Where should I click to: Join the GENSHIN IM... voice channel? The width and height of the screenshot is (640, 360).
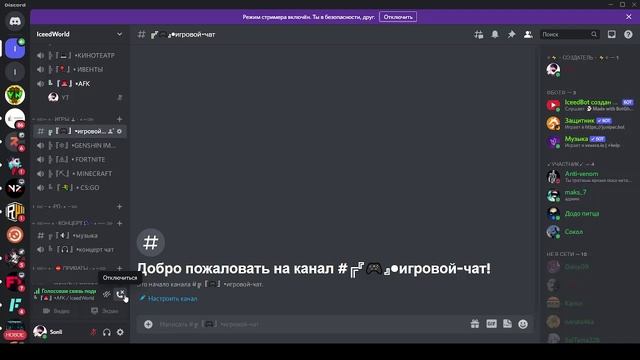tap(80, 146)
